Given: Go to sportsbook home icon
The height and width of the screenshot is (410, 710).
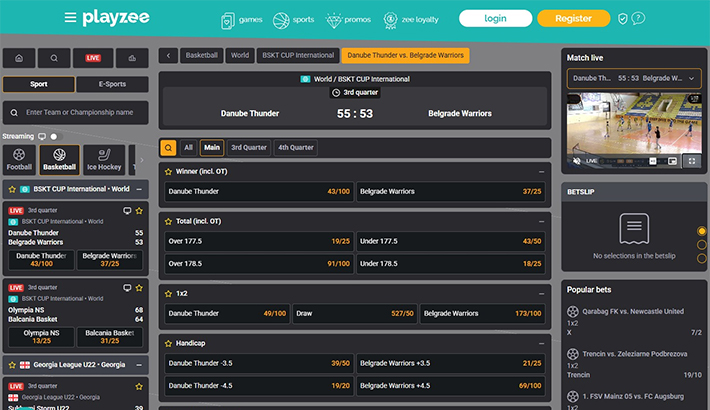Looking at the screenshot, I should (19, 58).
